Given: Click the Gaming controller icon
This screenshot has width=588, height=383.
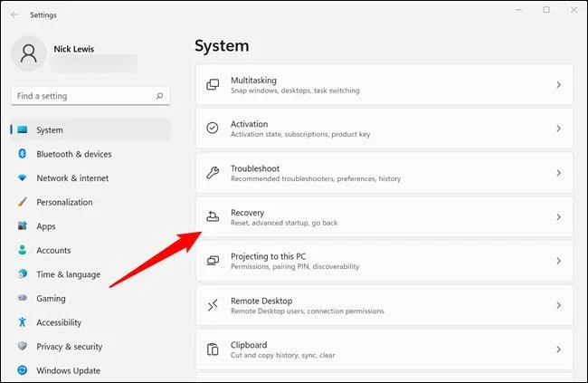Looking at the screenshot, I should (23, 298).
